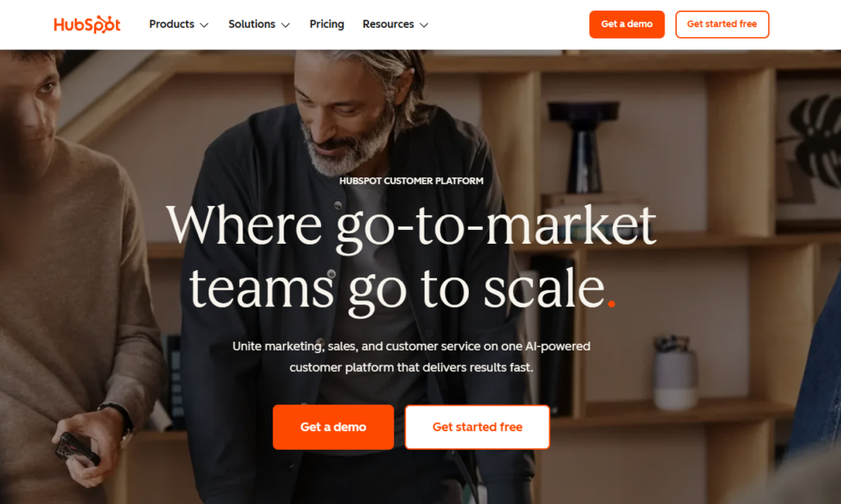Expand the Solutions dropdown chevron
Image resolution: width=841 pixels, height=504 pixels.
tap(285, 25)
